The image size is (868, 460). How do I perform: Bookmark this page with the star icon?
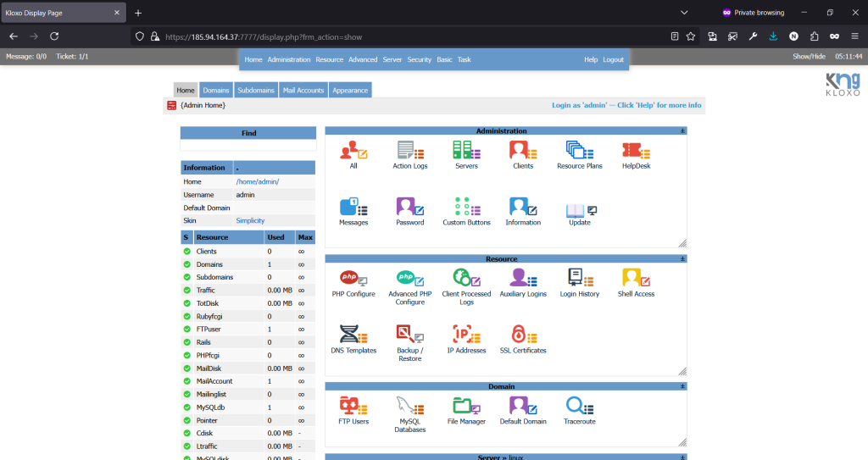(x=690, y=36)
